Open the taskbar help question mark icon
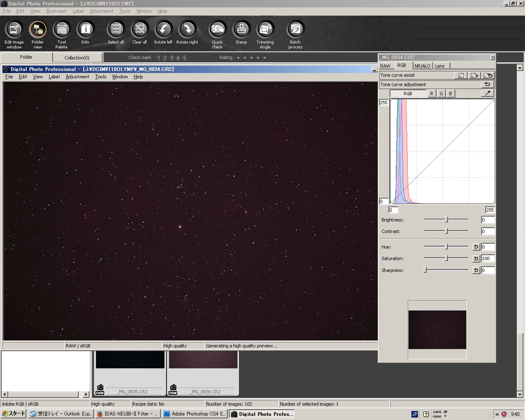Image resolution: width=525 pixels, height=420 pixels. 426,414
